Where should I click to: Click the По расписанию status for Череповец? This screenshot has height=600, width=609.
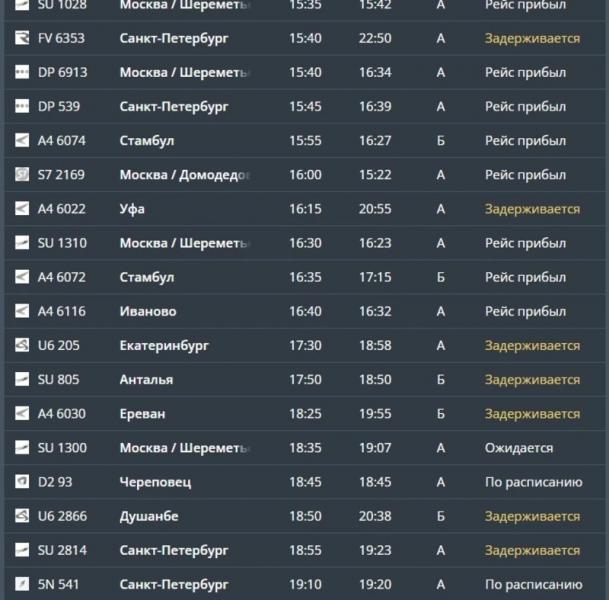[533, 482]
